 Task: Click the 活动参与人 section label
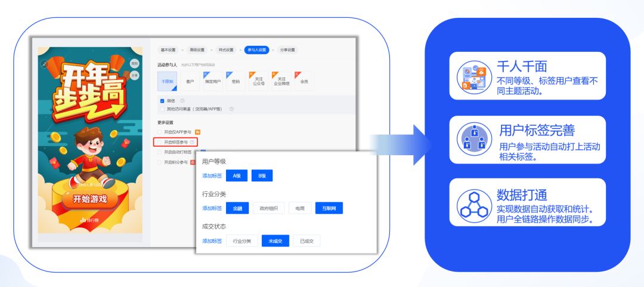[x=167, y=64]
